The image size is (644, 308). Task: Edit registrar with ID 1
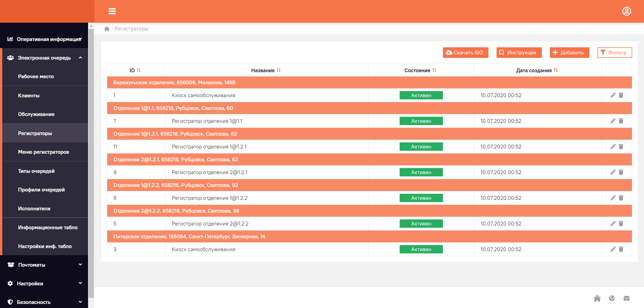pyautogui.click(x=613, y=95)
